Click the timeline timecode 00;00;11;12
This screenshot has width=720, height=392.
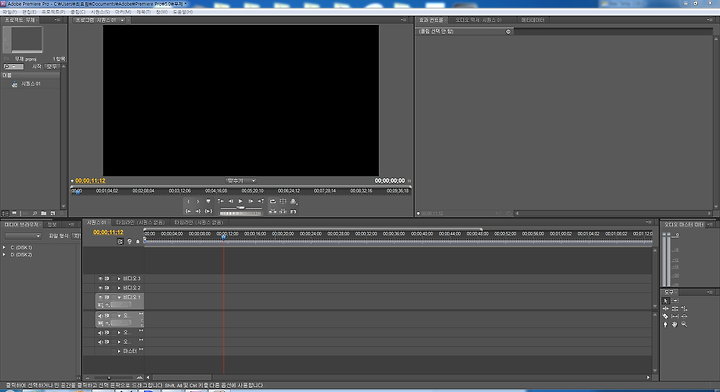click(x=108, y=232)
